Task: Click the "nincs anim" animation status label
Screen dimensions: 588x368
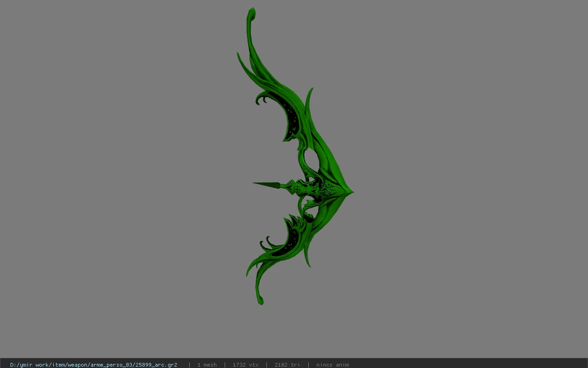Action: [333, 365]
